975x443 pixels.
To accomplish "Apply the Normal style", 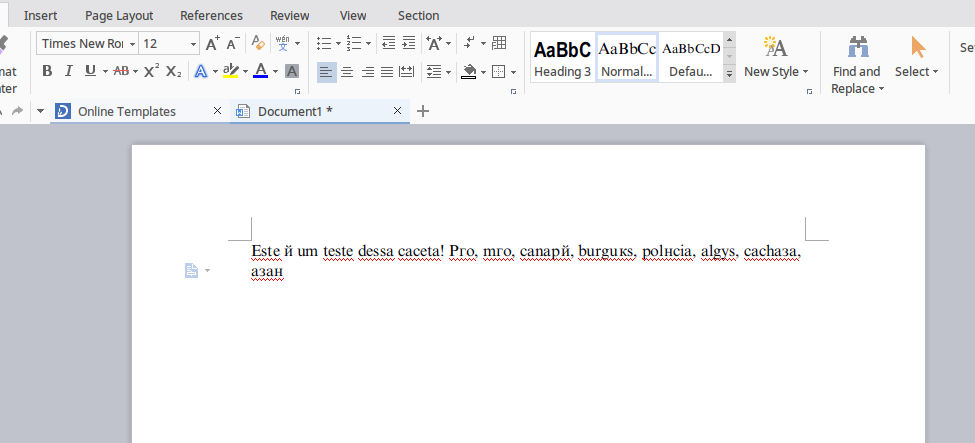I will [627, 57].
